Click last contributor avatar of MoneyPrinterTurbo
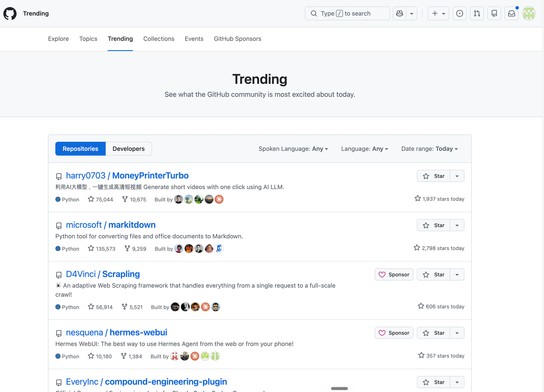 tap(219, 199)
